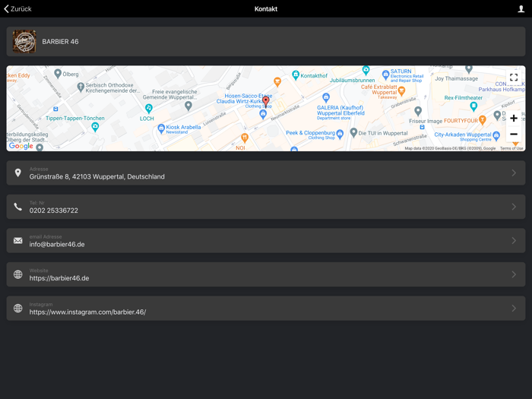The width and height of the screenshot is (532, 399).
Task: Click the Kontakthof map marker
Action: (296, 74)
